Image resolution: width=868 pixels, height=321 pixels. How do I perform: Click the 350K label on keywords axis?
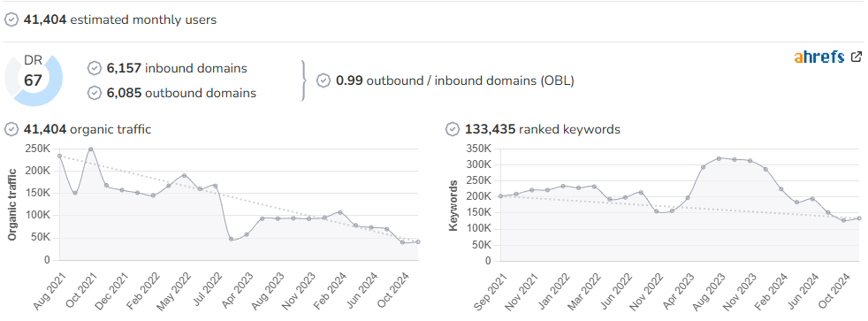pyautogui.click(x=478, y=149)
